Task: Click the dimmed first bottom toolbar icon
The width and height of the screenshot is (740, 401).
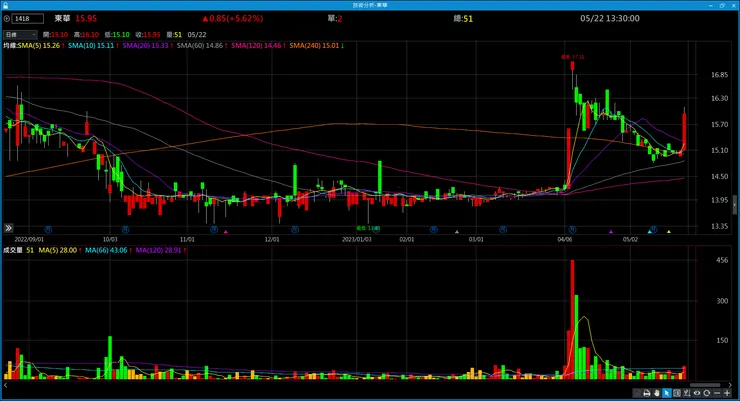Action: 637,393
